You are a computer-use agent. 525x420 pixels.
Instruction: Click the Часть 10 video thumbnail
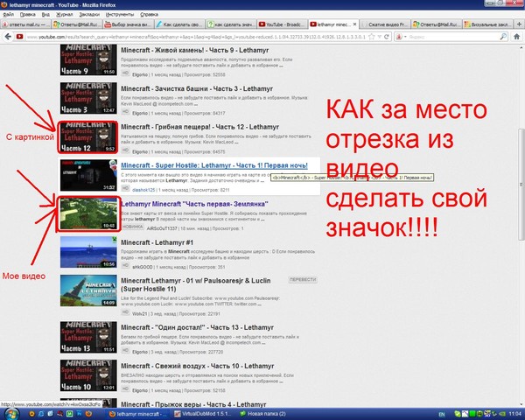[88, 375]
